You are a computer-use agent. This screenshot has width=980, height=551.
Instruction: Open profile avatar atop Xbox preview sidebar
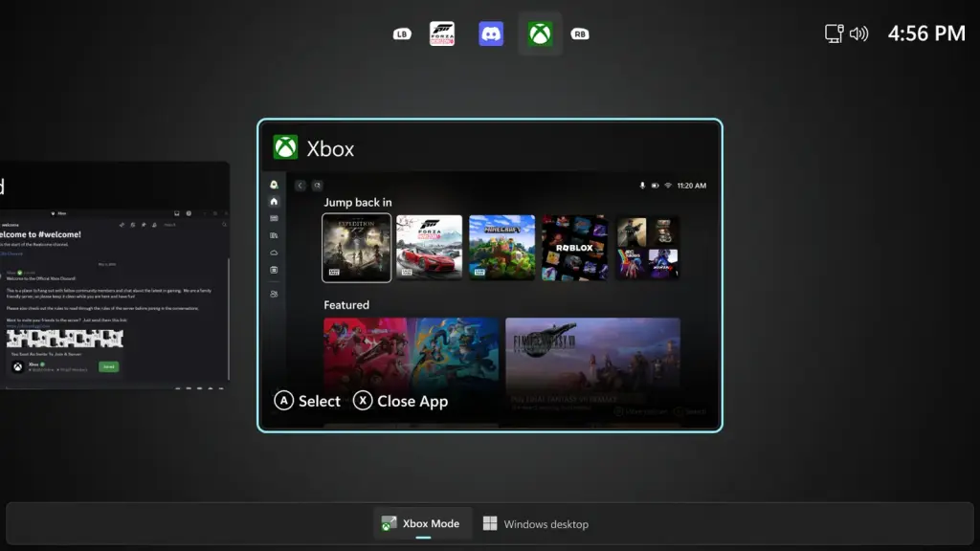[x=274, y=185]
